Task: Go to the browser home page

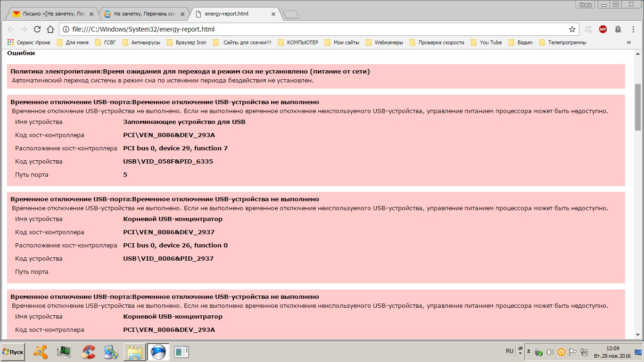Action: coord(50,29)
